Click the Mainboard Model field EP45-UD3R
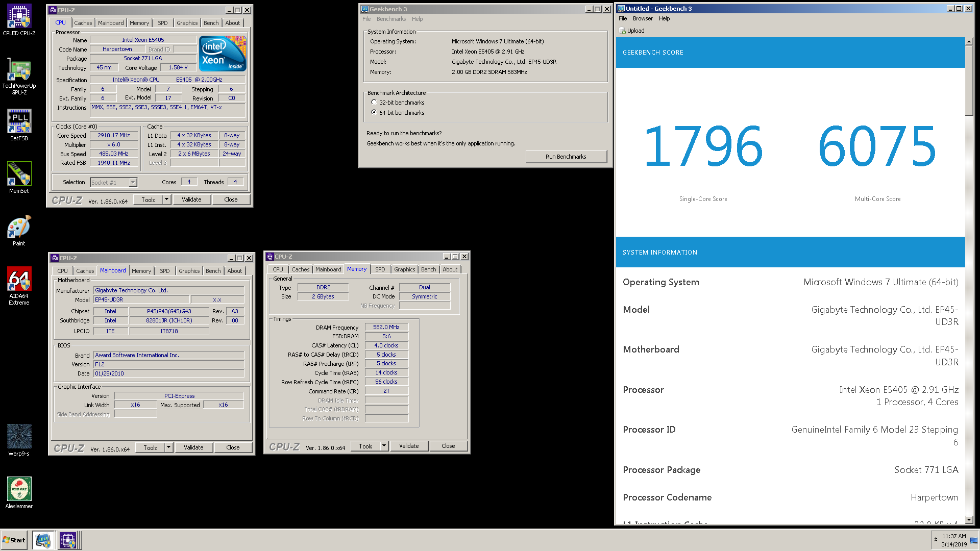 tap(141, 299)
